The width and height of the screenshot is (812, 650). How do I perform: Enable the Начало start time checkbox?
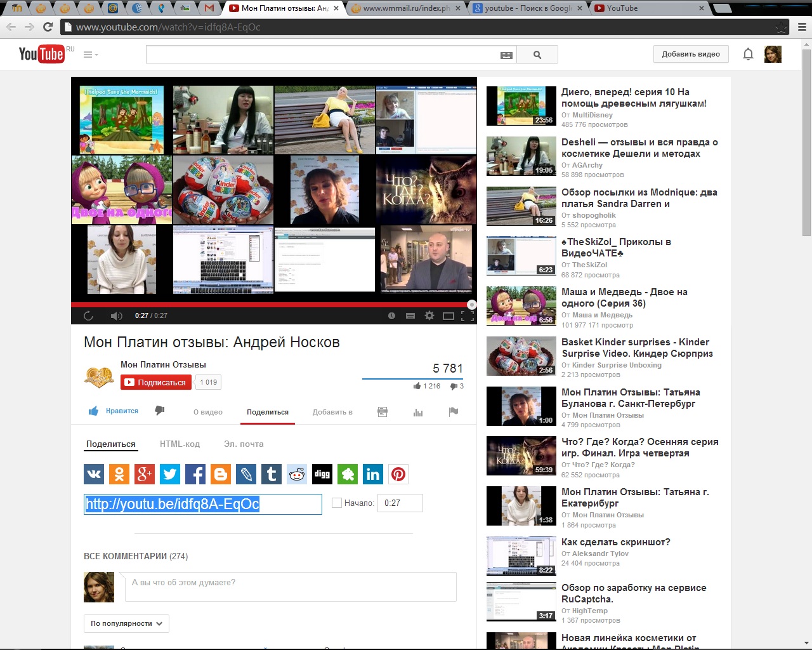[x=337, y=503]
